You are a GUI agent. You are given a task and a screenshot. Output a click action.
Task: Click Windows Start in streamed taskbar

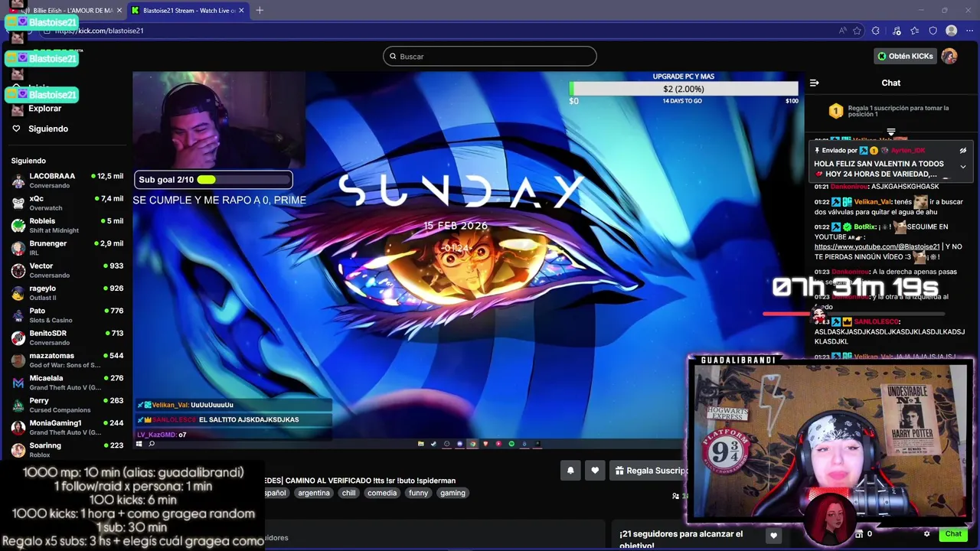(139, 444)
